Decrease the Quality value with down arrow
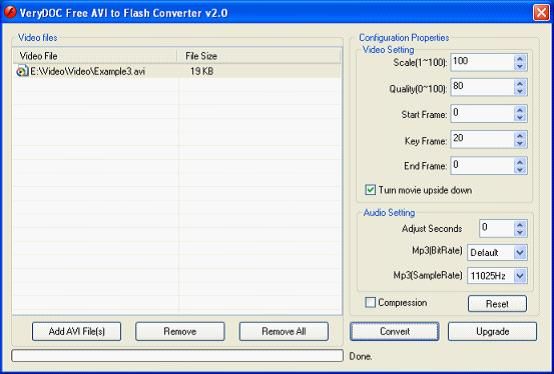The image size is (554, 374). [x=520, y=91]
